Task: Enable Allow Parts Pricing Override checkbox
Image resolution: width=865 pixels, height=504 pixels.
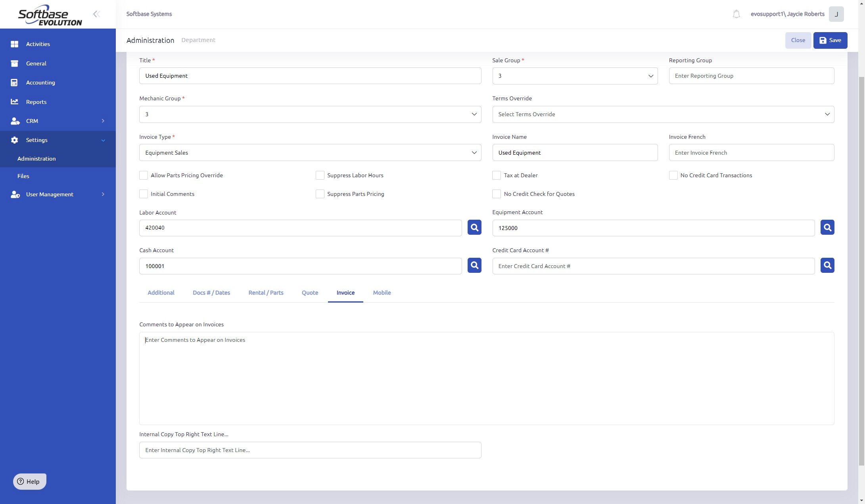Action: coord(144,175)
